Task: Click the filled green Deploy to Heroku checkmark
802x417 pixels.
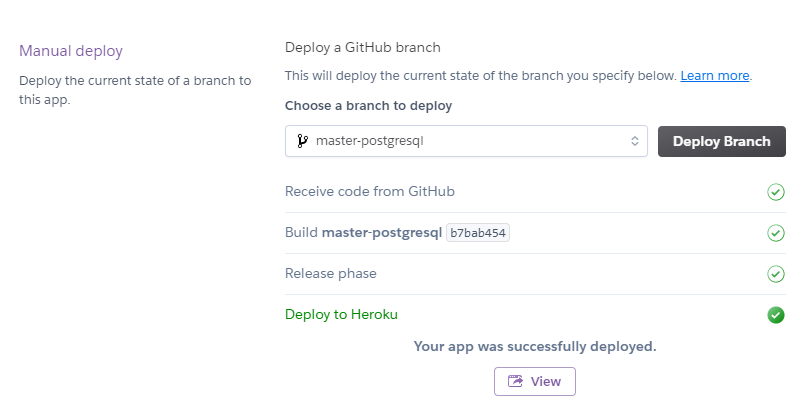Action: point(775,315)
